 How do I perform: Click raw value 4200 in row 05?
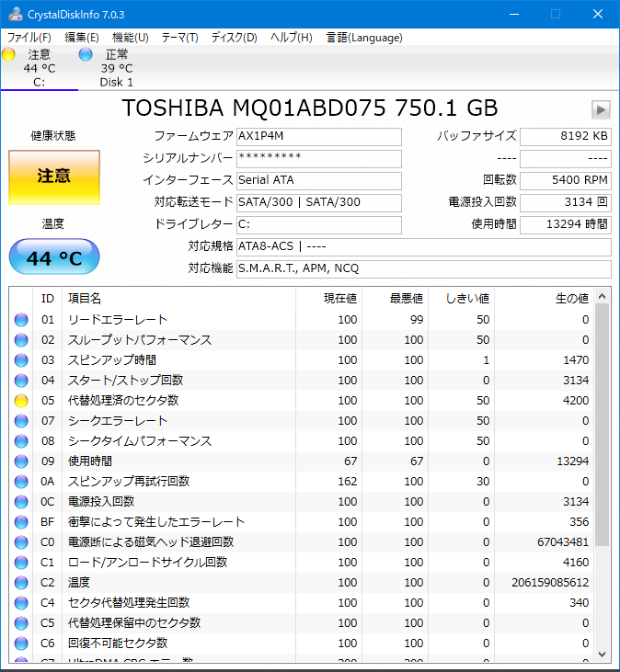(576, 401)
